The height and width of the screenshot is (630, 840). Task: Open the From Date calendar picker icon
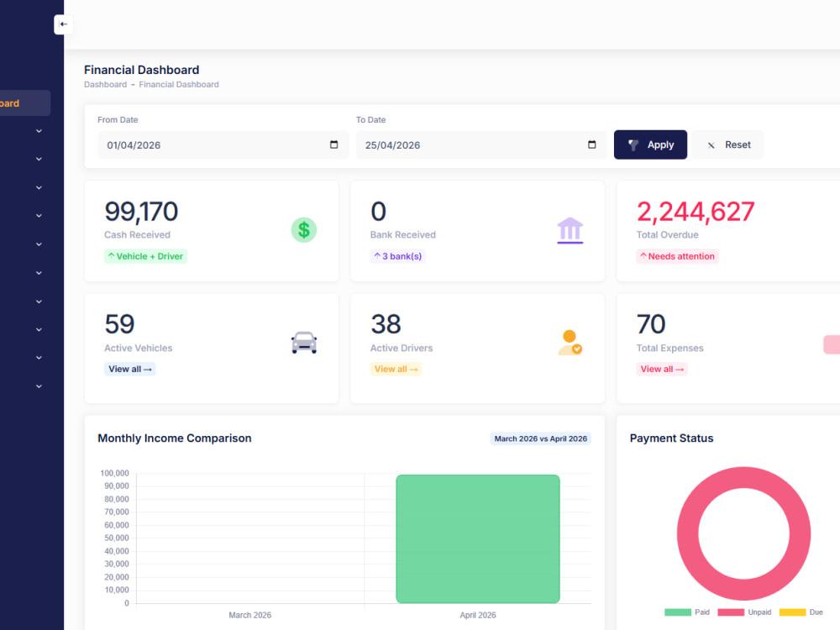(333, 144)
